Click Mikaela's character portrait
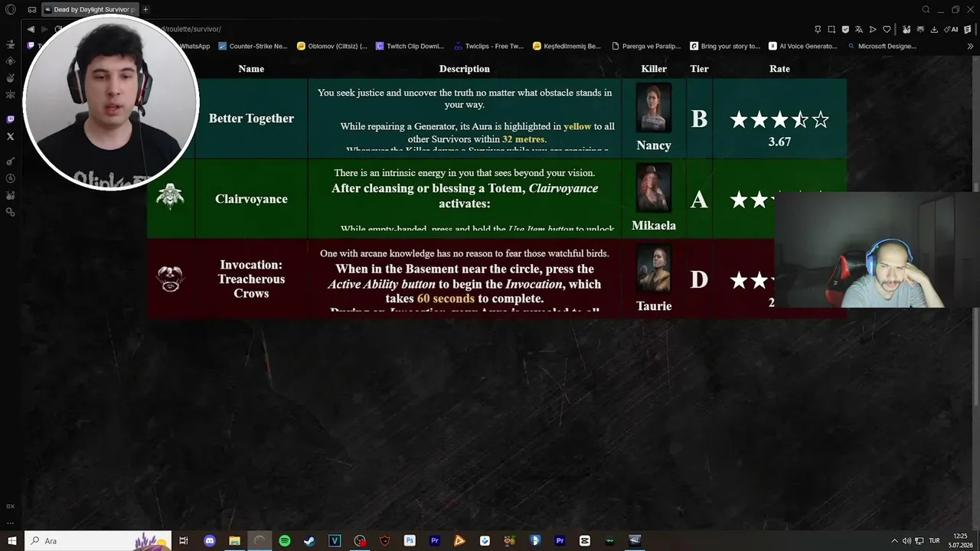The image size is (980, 551). coord(654,188)
